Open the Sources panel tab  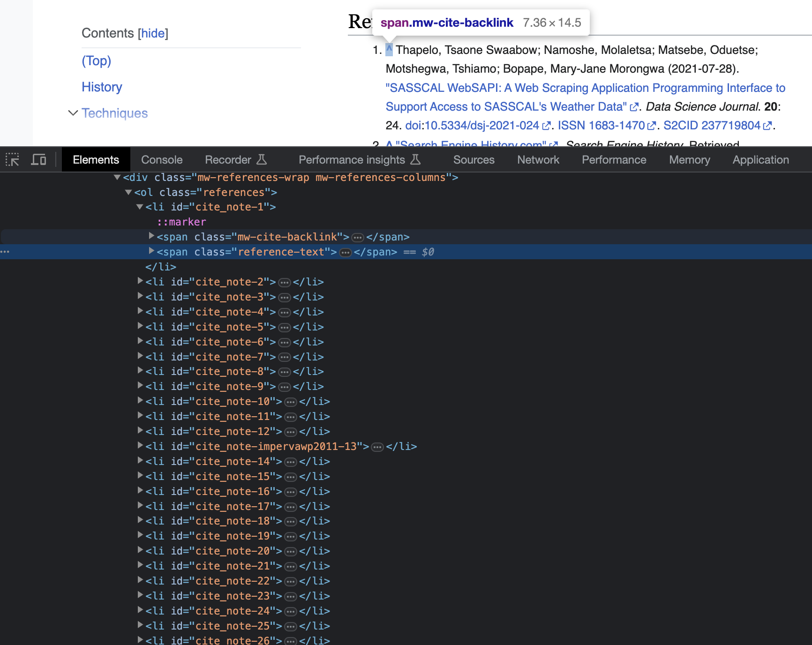[474, 160]
